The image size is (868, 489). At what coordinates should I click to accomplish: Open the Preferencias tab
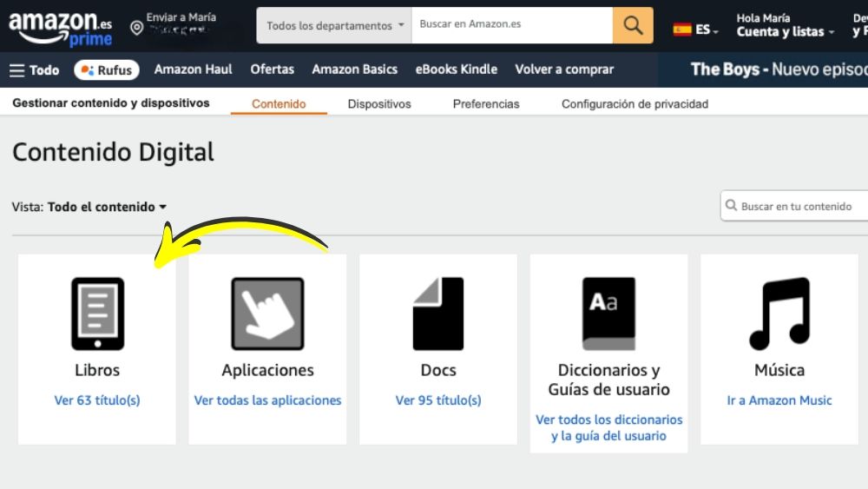point(486,104)
